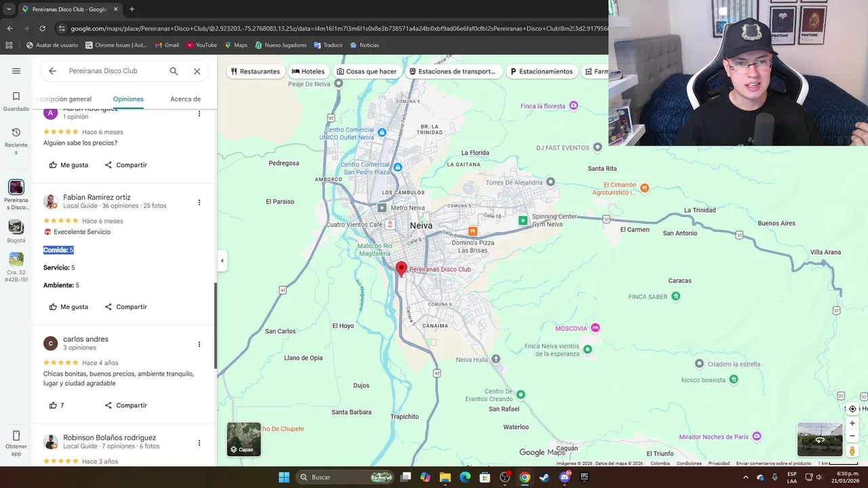
Task: Open more options for carlos andres review
Action: click(x=199, y=344)
